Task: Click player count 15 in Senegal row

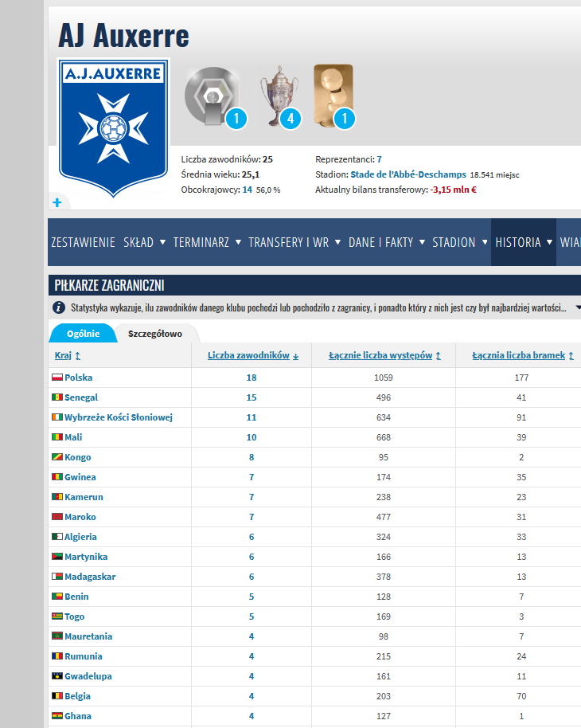Action: tap(252, 397)
